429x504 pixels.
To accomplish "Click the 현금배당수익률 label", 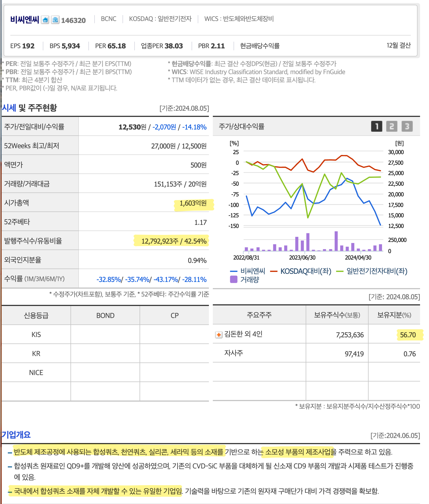I will (x=260, y=46).
